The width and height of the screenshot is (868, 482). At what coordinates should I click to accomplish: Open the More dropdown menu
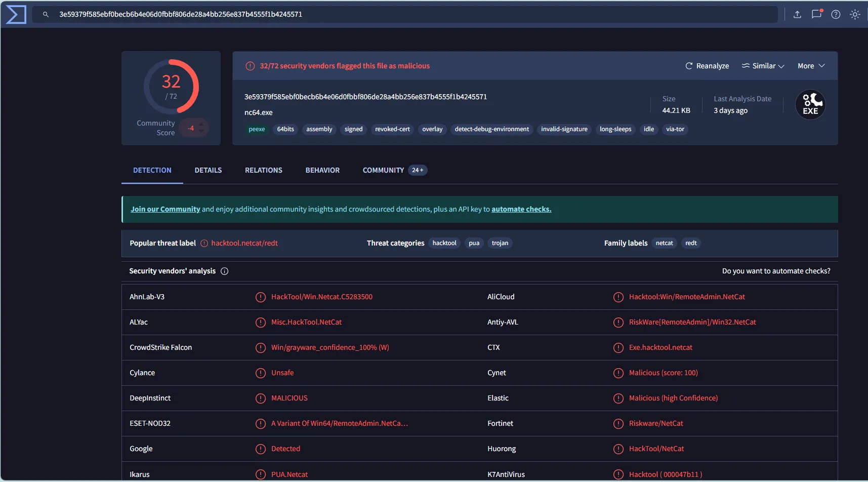pyautogui.click(x=811, y=66)
